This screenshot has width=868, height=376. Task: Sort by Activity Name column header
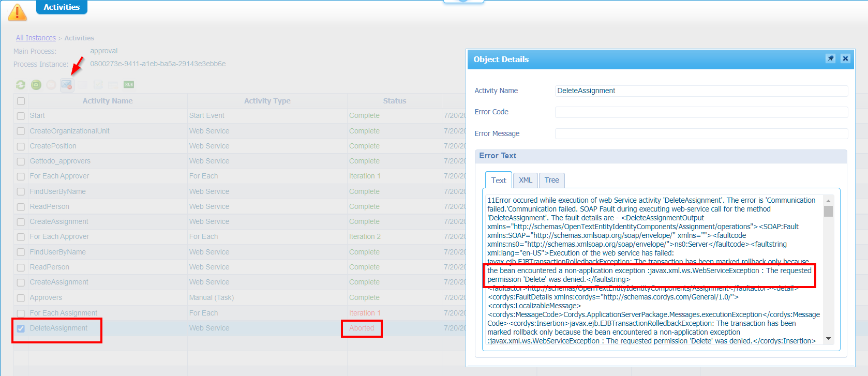point(108,101)
